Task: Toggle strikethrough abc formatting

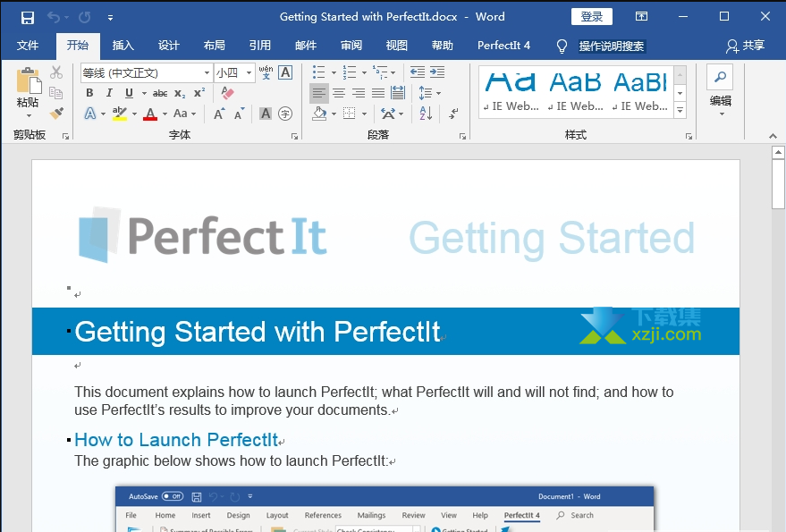Action: click(x=160, y=93)
